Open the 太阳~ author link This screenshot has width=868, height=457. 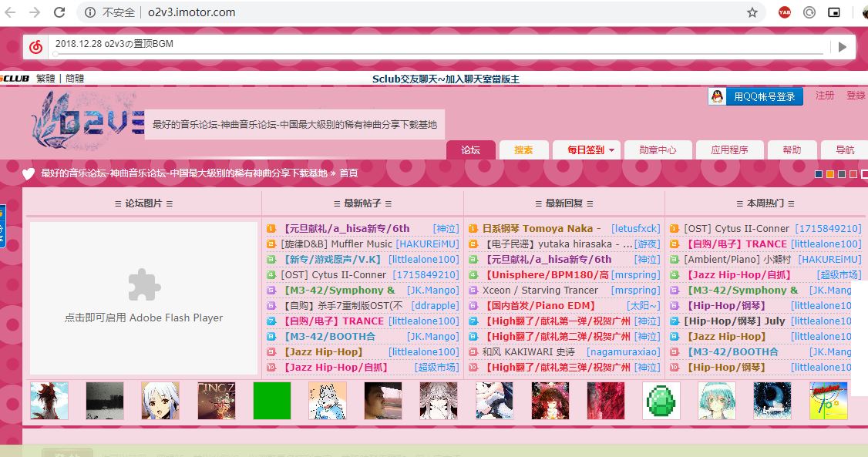(643, 305)
